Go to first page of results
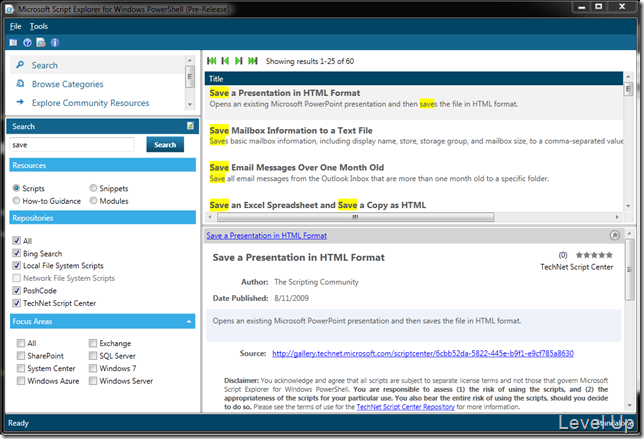644x439 pixels. 212,61
